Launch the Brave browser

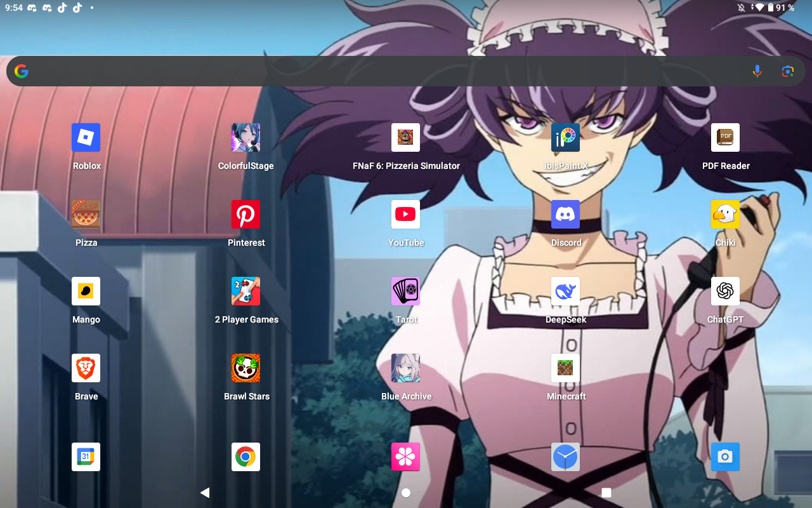pyautogui.click(x=86, y=368)
